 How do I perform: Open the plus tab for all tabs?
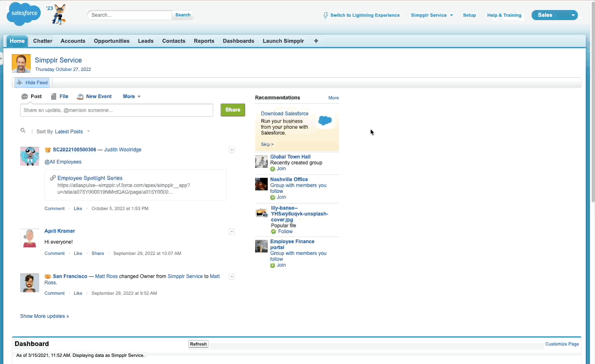coord(316,41)
